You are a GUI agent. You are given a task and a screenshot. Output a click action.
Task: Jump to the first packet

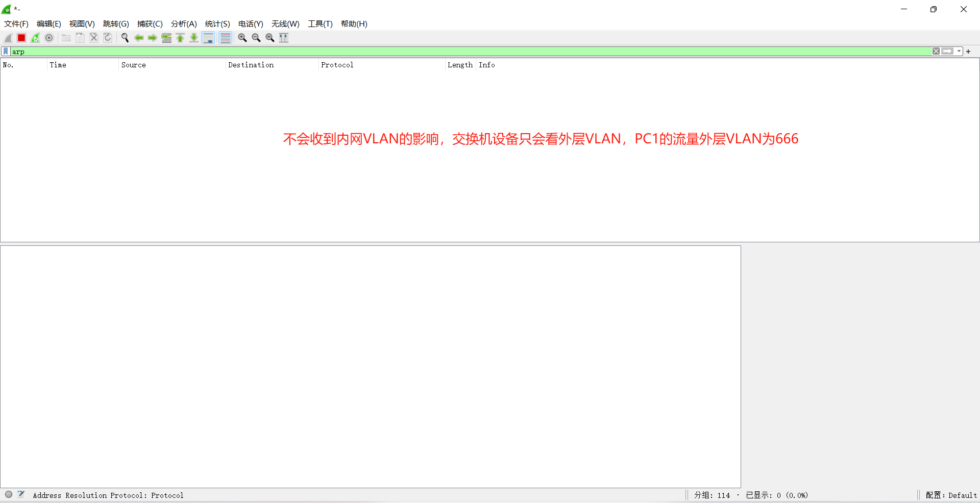[180, 38]
